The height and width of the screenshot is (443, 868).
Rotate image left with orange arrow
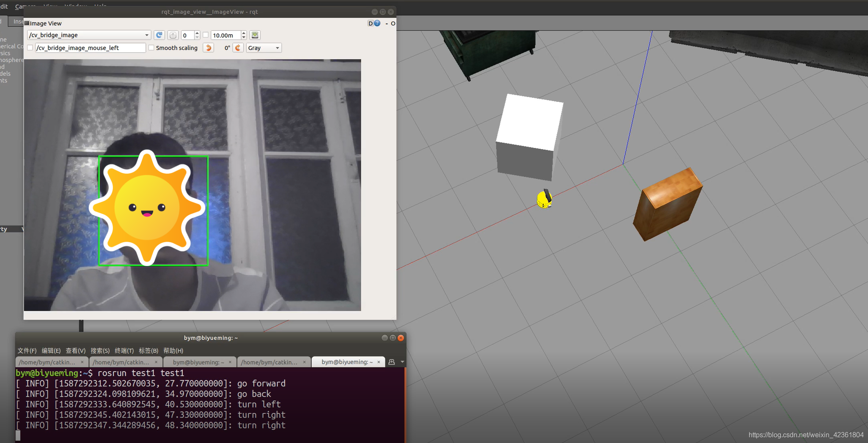pyautogui.click(x=209, y=48)
